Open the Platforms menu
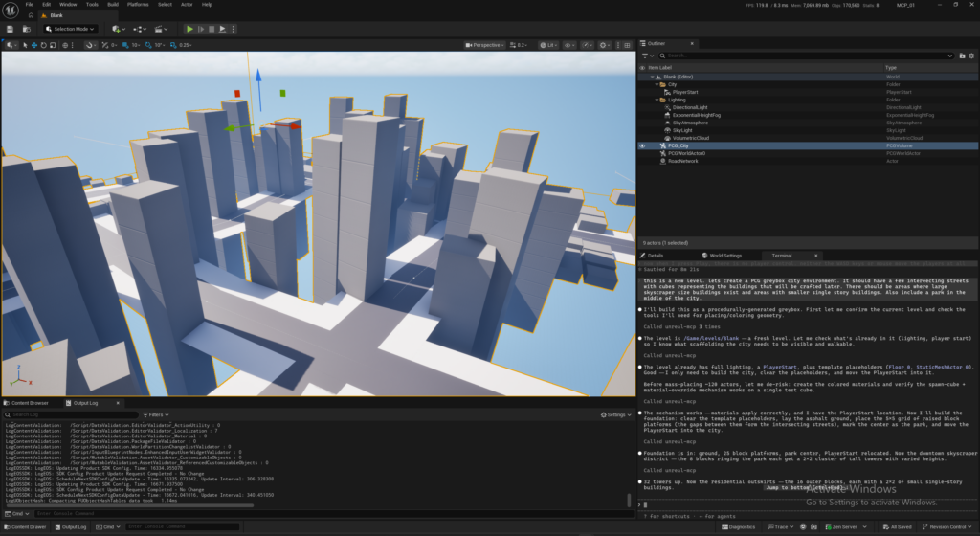 tap(138, 5)
